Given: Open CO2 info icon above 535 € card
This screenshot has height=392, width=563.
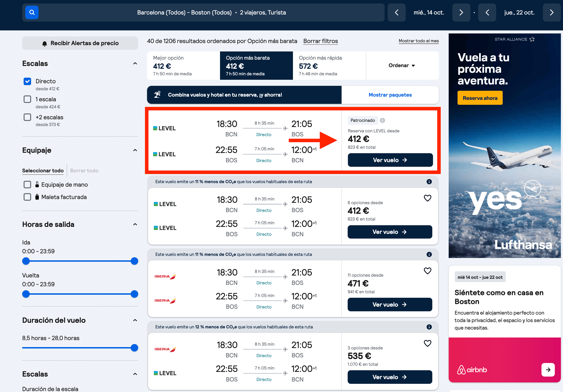Looking at the screenshot, I should 429,327.
